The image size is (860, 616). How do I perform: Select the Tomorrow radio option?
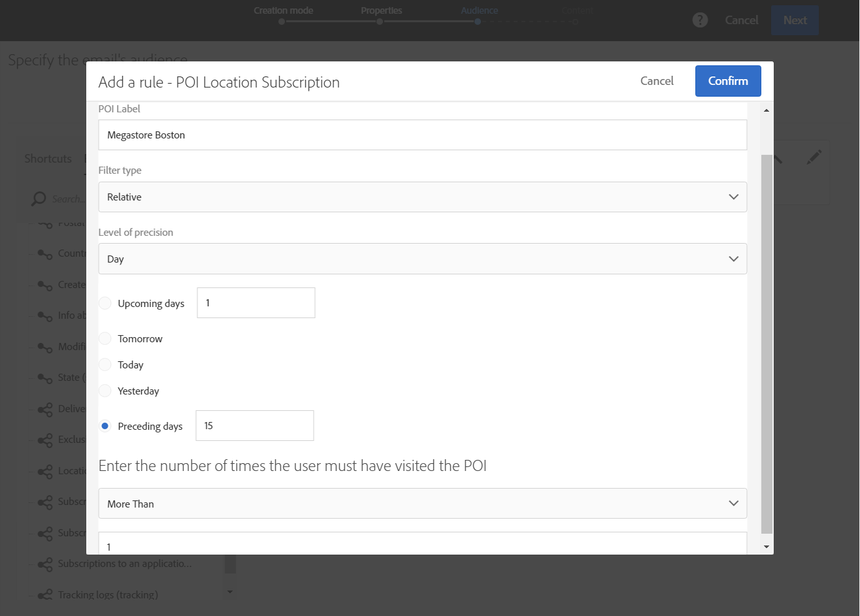pos(105,338)
